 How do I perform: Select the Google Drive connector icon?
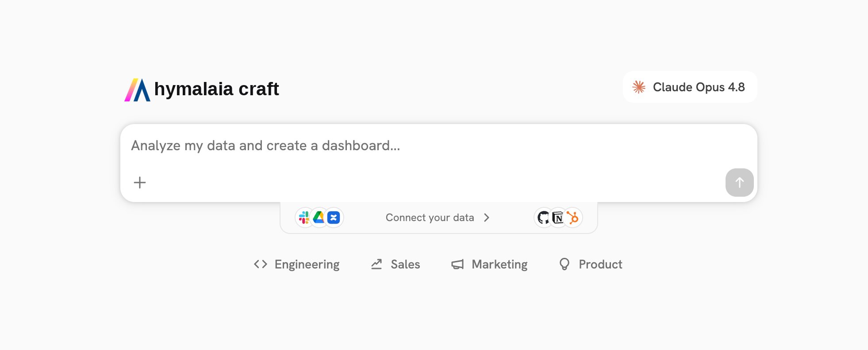[319, 218]
